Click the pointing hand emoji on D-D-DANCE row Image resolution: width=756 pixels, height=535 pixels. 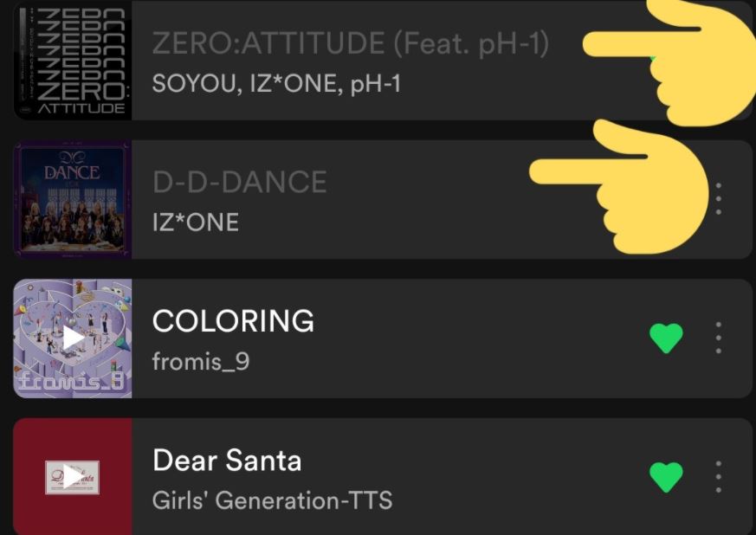(x=619, y=187)
